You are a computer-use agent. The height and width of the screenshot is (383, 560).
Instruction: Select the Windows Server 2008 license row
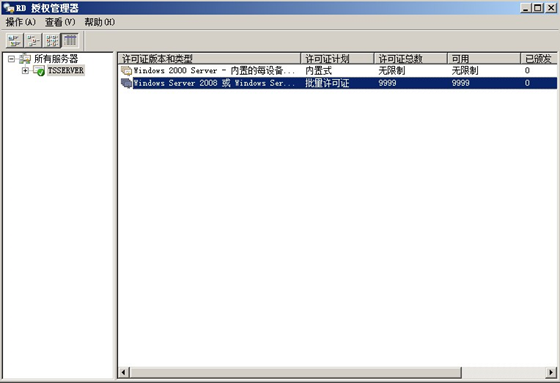[x=338, y=83]
